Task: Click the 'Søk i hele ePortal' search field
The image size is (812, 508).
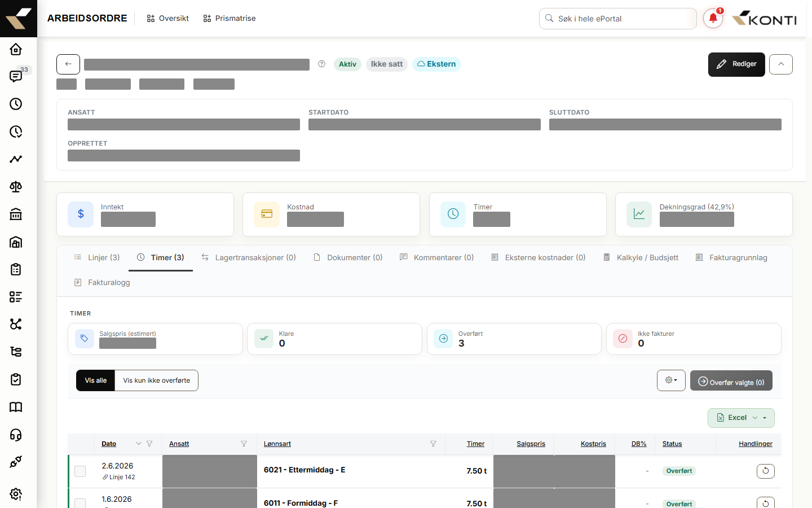Action: coord(618,19)
